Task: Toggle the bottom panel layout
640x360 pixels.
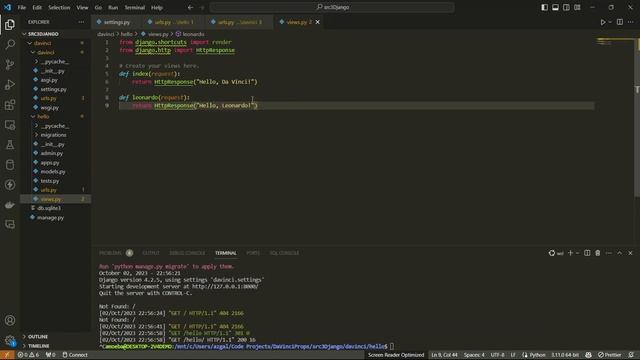Action: 556,7
